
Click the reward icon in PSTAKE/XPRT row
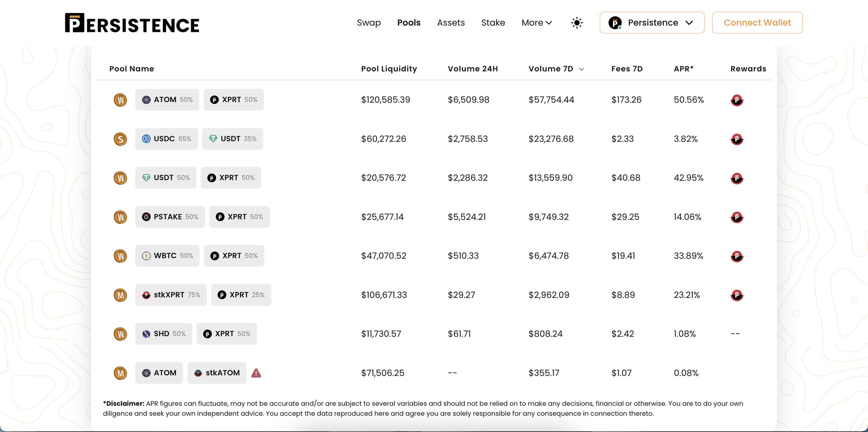coord(737,217)
